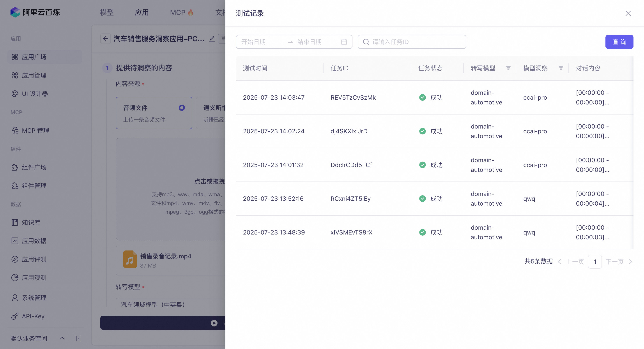Screen dimensions: 644x349
Task: Click the 应用观测 pie icon
Action: point(15,278)
